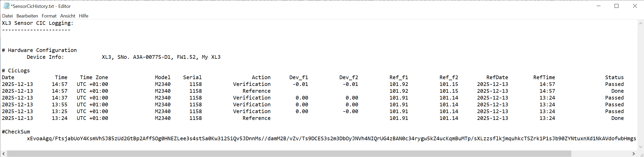Click the Notepad icon in the title bar

pos(6,6)
